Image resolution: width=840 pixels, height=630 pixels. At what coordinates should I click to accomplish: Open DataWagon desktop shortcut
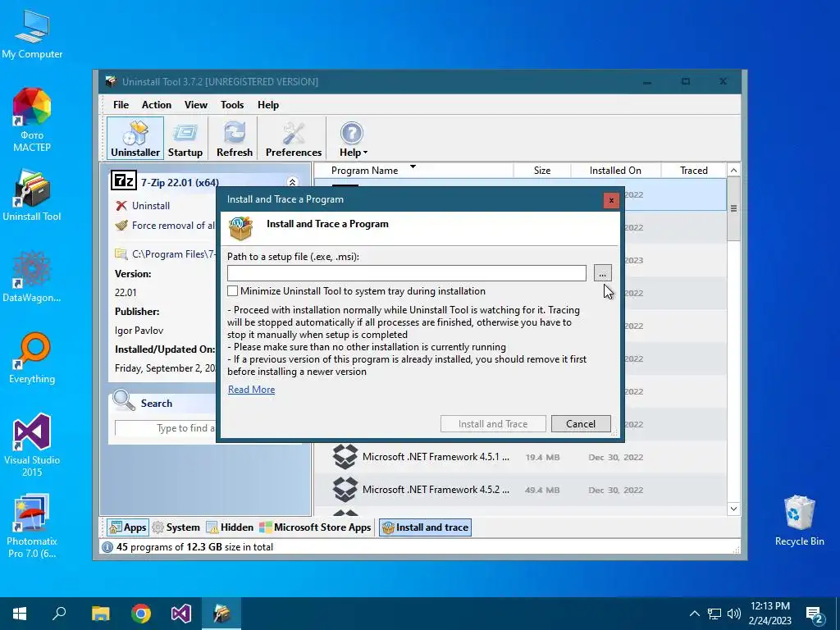[32, 277]
